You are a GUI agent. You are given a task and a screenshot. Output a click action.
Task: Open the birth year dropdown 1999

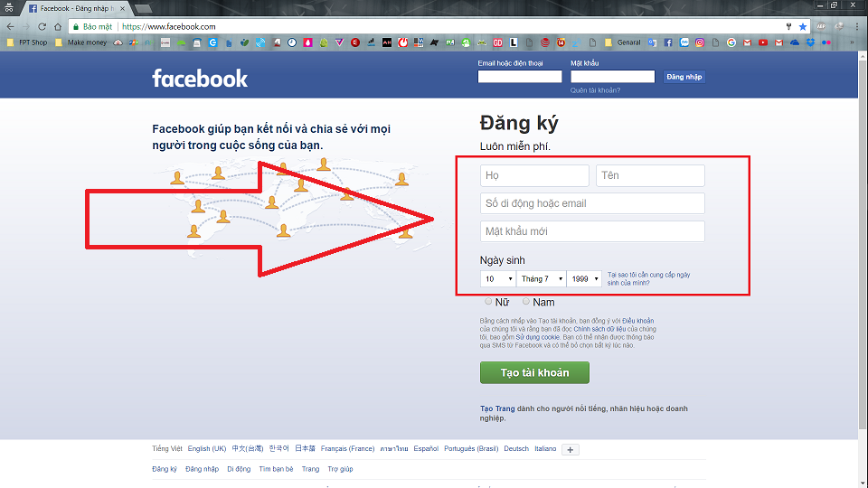(584, 279)
